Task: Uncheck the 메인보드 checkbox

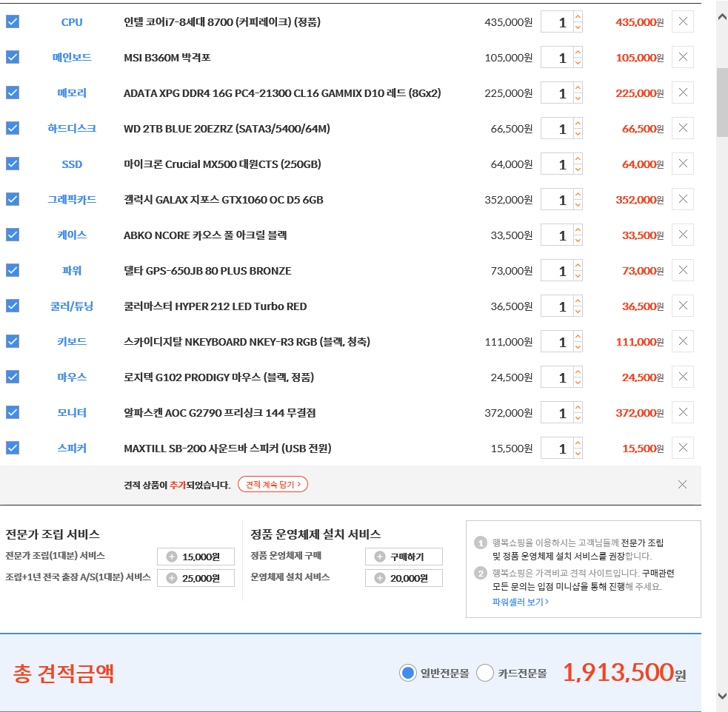Action: pyautogui.click(x=13, y=57)
